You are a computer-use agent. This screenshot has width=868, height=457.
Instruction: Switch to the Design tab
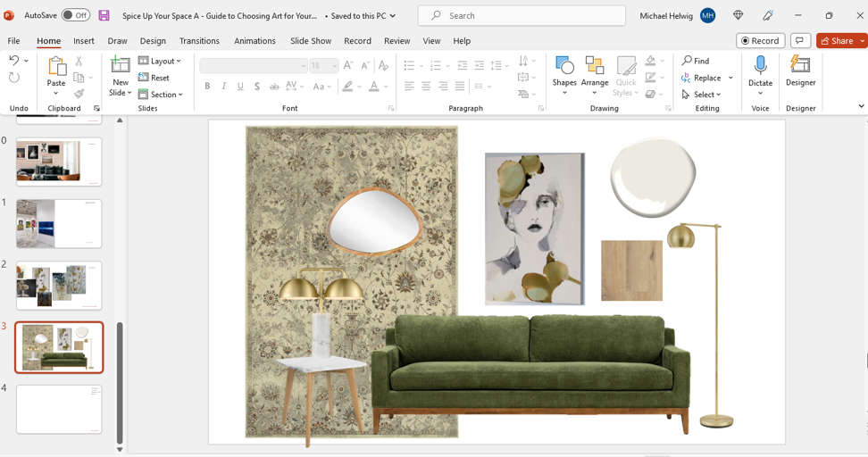(x=153, y=41)
